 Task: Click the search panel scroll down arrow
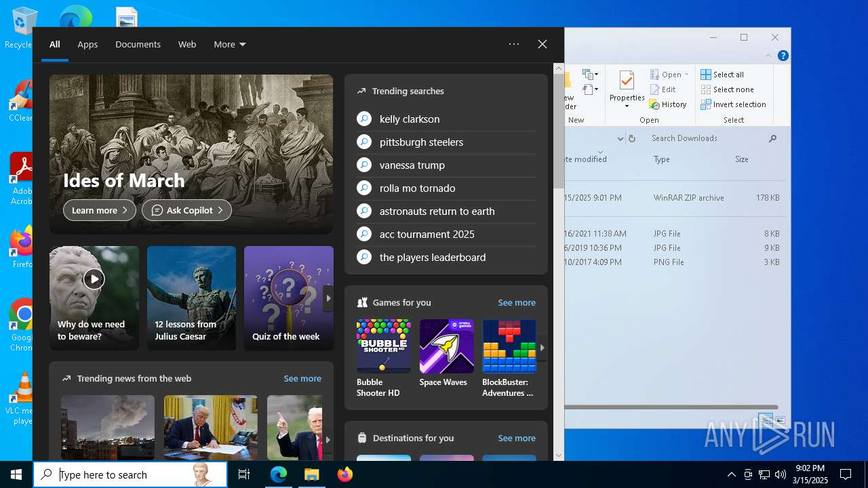(559, 455)
